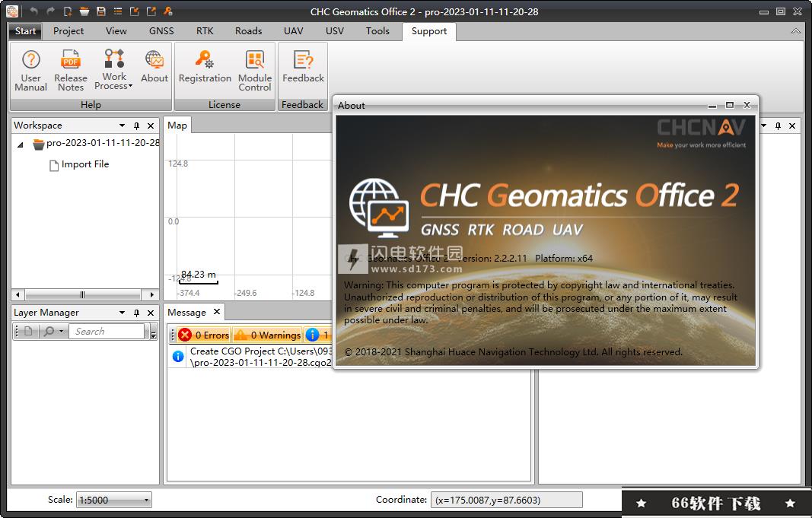The width and height of the screenshot is (812, 518).
Task: Close the About dialog
Action: click(x=747, y=105)
